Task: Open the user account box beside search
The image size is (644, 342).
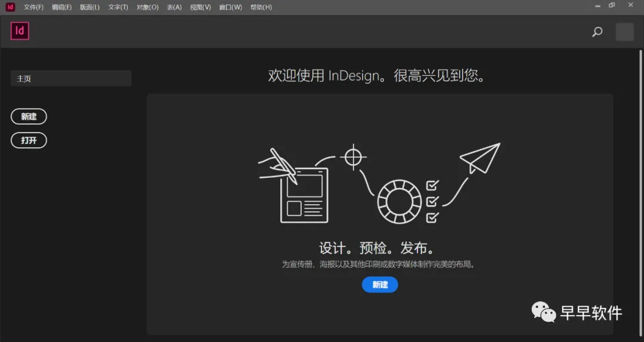Action: coord(624,32)
